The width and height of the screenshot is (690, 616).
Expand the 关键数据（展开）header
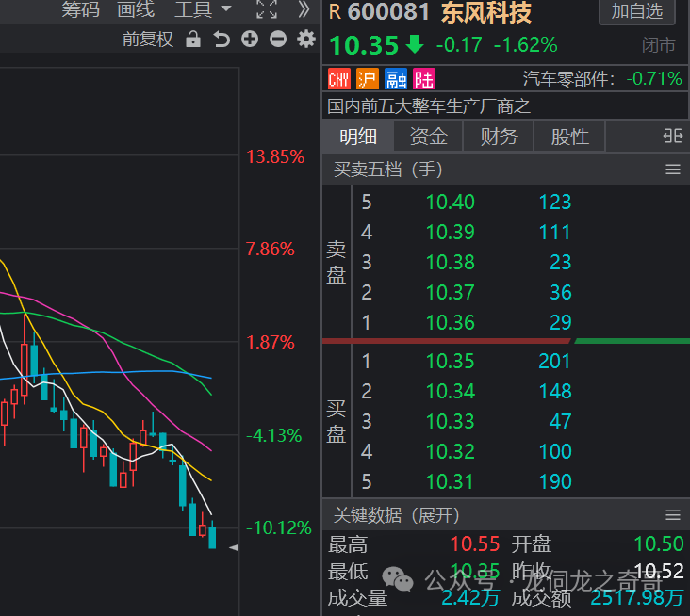(396, 515)
